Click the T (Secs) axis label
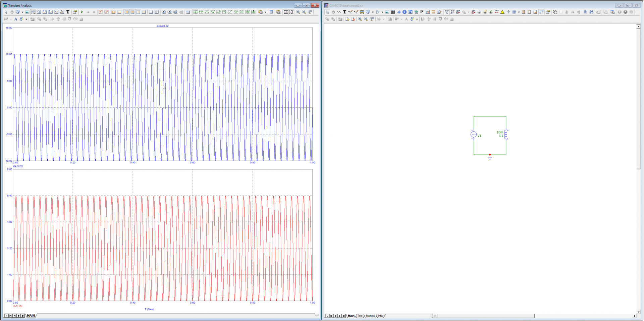Screen dimensions: 644x321 pos(150,309)
